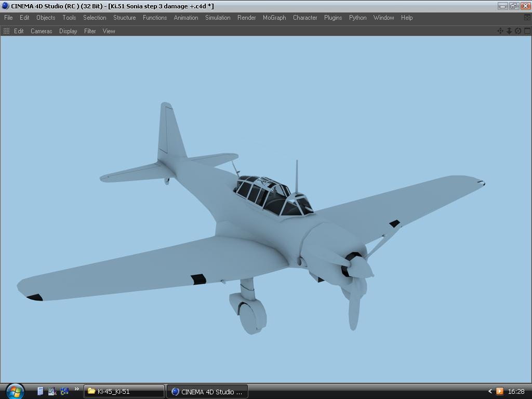Click the CINEMA 4D Studio taskbar button
Screen dimensions: 532x399
pyautogui.click(x=207, y=391)
